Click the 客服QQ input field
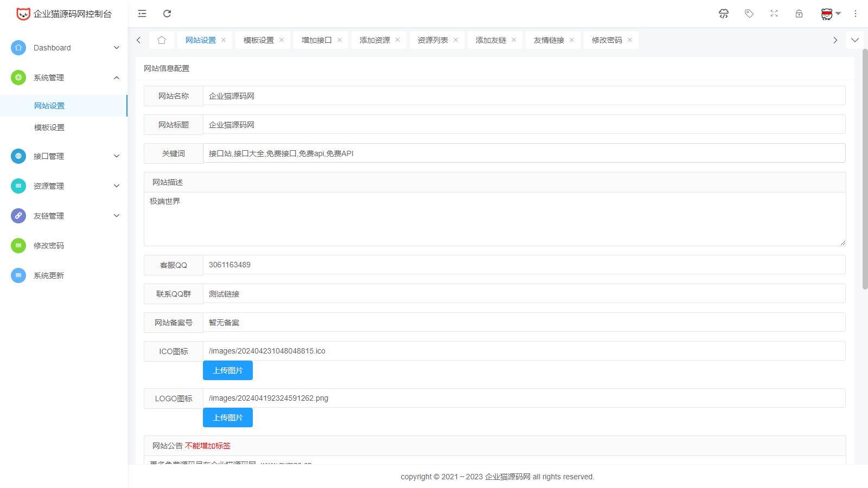 [524, 265]
